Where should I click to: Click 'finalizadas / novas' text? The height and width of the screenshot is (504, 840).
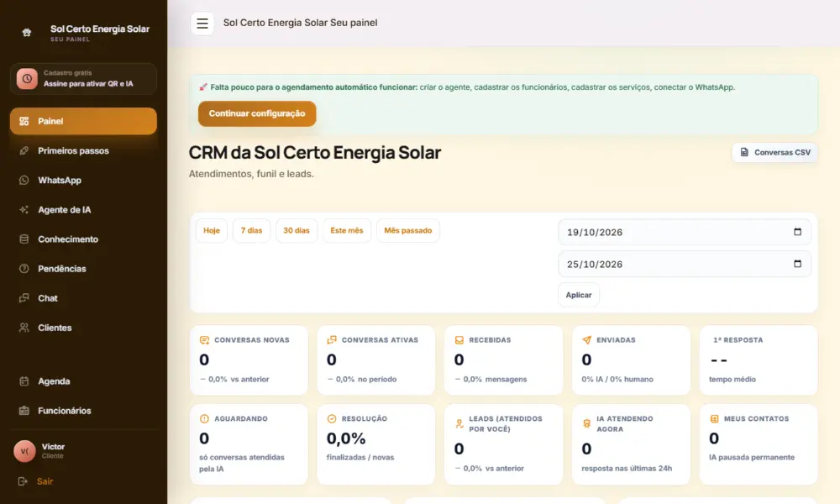tap(360, 458)
